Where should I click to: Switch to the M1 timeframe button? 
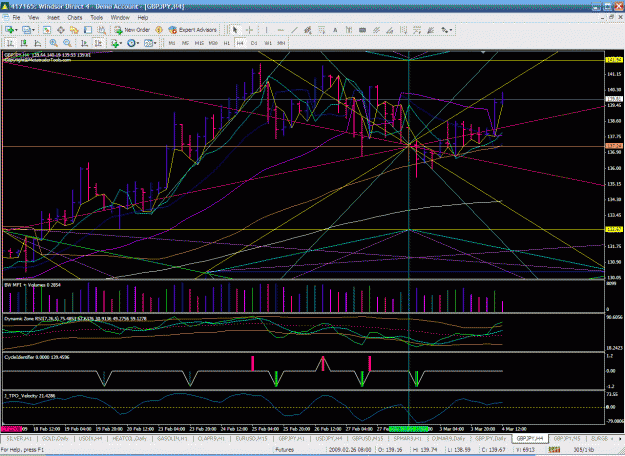pos(172,43)
